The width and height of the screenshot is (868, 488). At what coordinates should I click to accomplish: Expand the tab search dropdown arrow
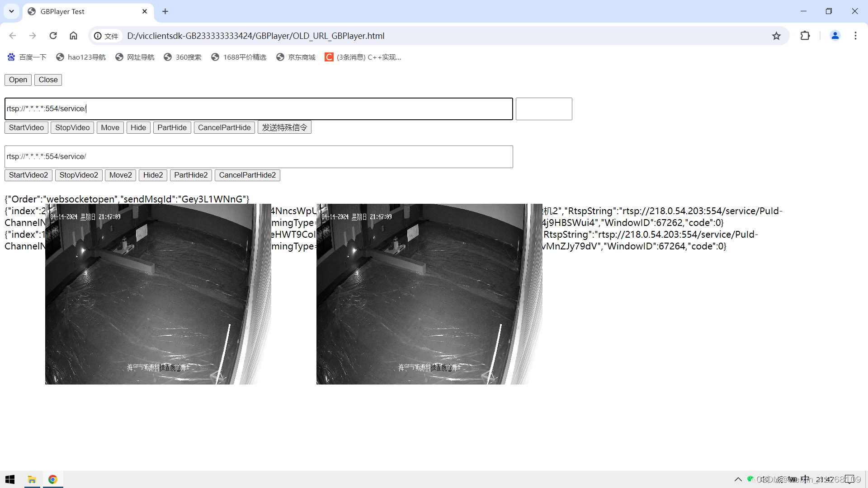(x=11, y=11)
